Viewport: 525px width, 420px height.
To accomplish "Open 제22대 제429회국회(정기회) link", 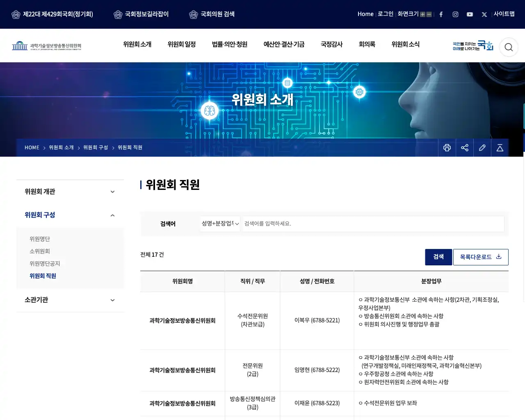I will point(52,14).
